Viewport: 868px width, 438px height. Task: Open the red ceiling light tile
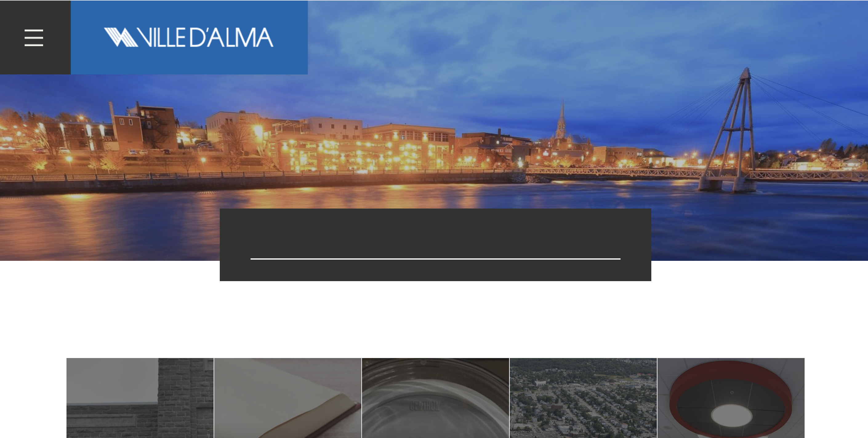731,398
